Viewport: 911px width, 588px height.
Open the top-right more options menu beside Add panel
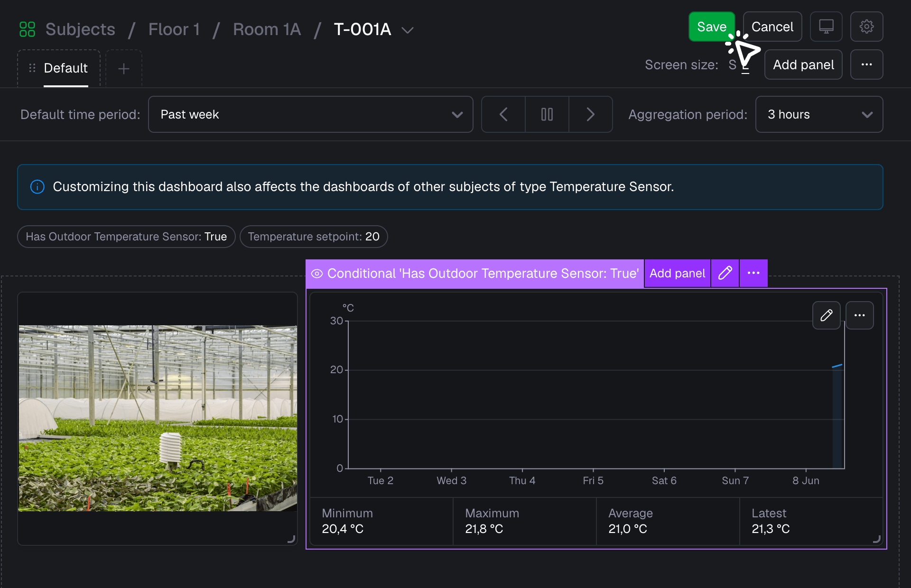[x=866, y=64]
